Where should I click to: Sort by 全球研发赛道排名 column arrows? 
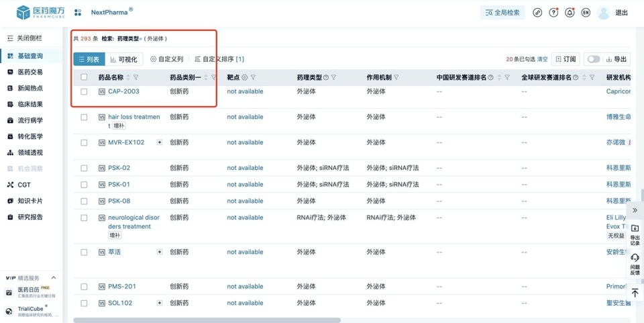584,77
